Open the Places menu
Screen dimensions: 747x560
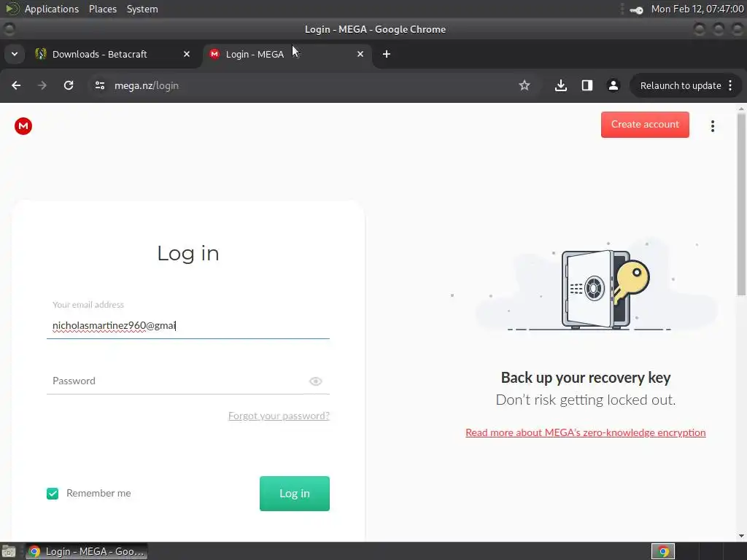pyautogui.click(x=102, y=9)
